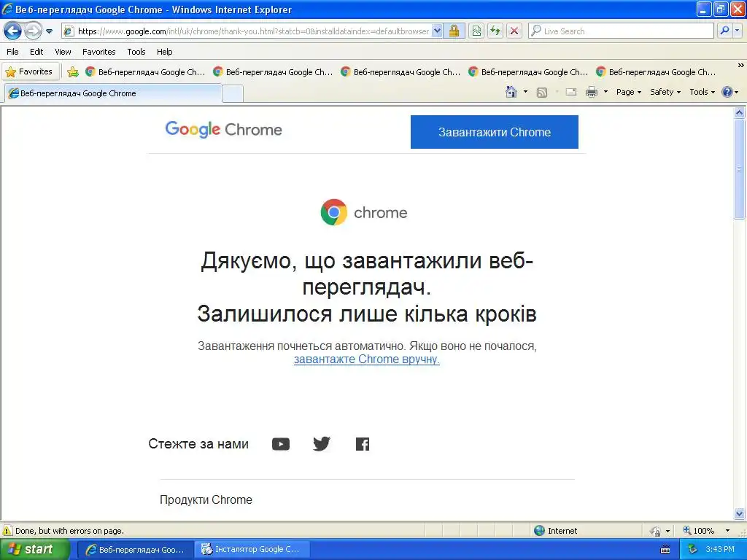The width and height of the screenshot is (747, 560).
Task: Expand the address bar autocomplete dropdown
Action: coord(437,31)
